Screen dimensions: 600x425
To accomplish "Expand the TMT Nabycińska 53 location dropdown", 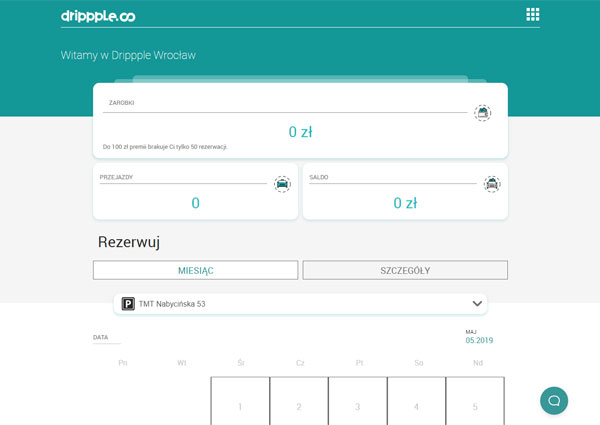I will tap(300, 304).
